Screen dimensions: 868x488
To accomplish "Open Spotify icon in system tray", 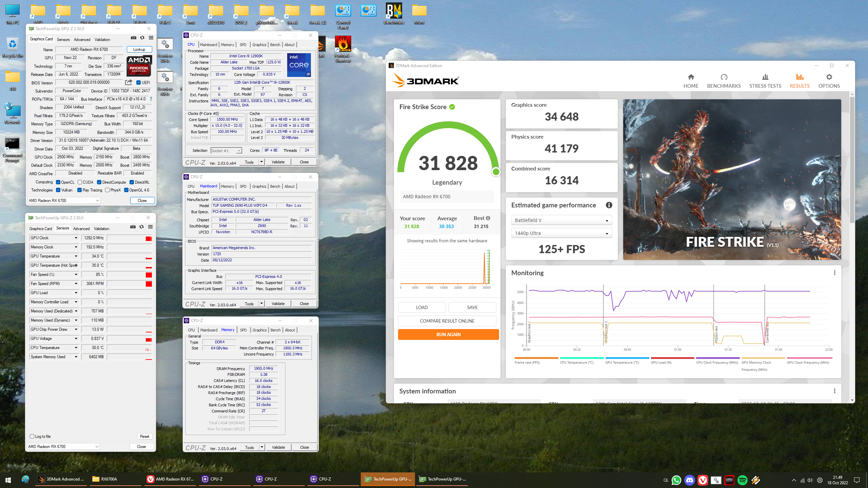I will tap(742, 480).
